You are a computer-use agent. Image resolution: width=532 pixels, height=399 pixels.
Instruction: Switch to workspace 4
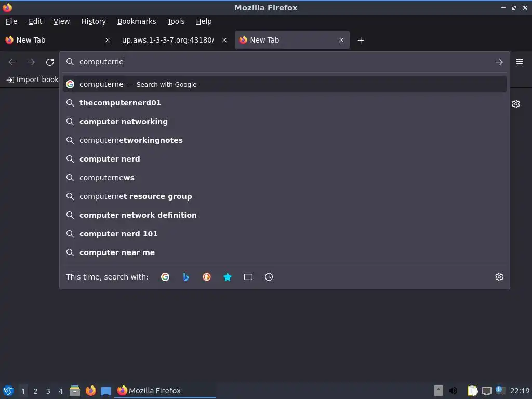pyautogui.click(x=61, y=391)
